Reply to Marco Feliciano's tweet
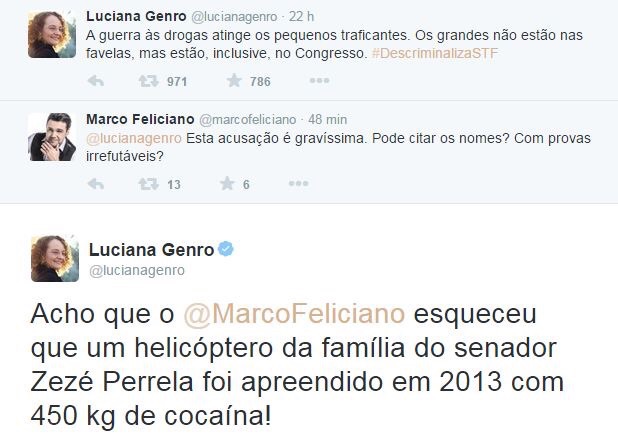 (x=97, y=184)
